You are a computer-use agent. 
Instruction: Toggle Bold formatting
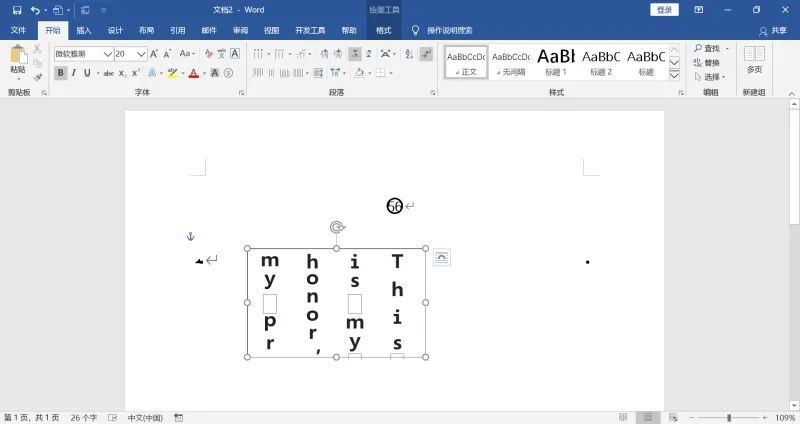pyautogui.click(x=61, y=73)
